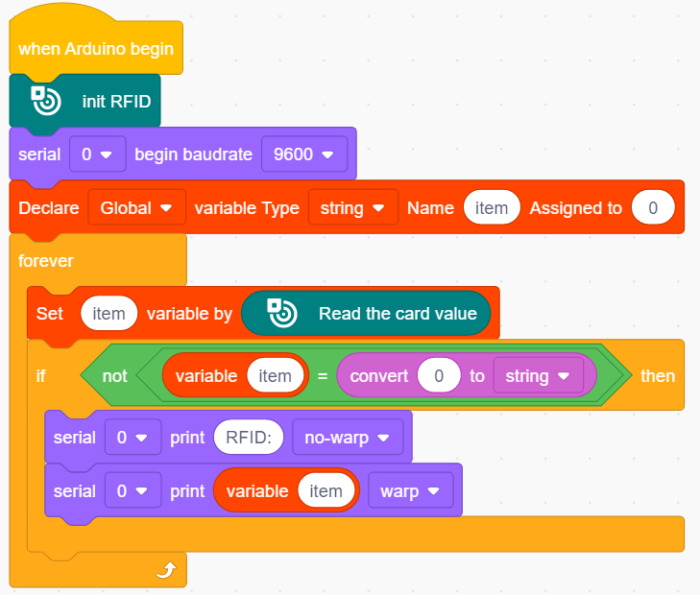This screenshot has height=595, width=700.
Task: Click the Assigned to value field showing 0
Action: click(x=653, y=208)
